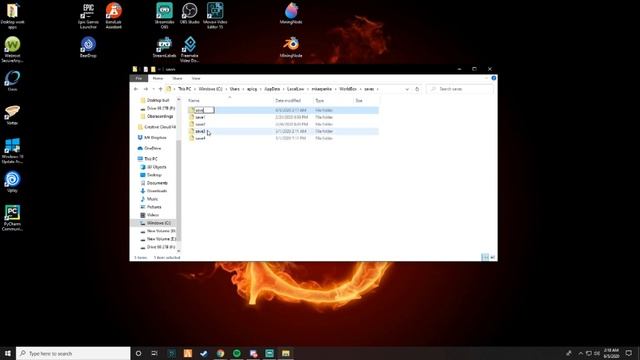The image size is (640, 360).
Task: Launch OBS Studio from the desktop
Action: pos(189,13)
